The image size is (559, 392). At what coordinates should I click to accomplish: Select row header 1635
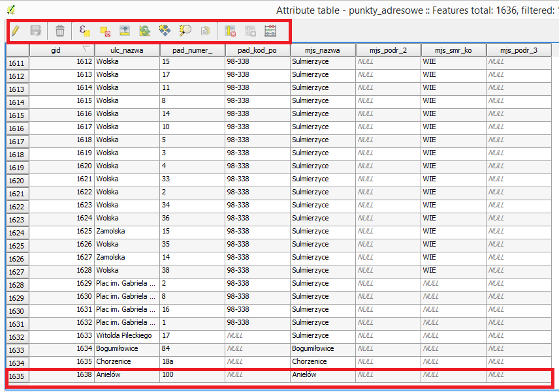(x=18, y=376)
